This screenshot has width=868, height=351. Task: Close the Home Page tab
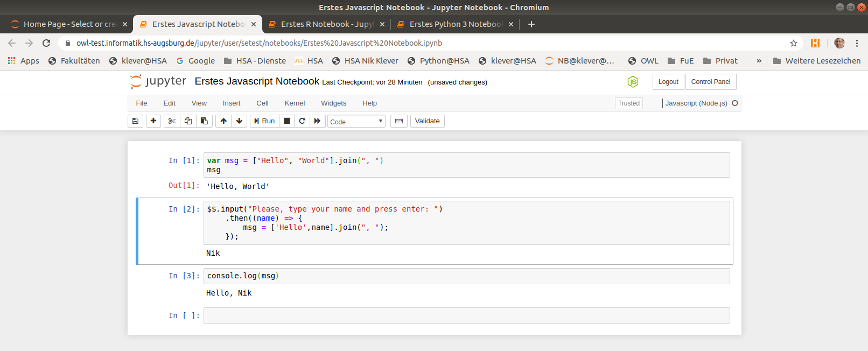coord(125,24)
